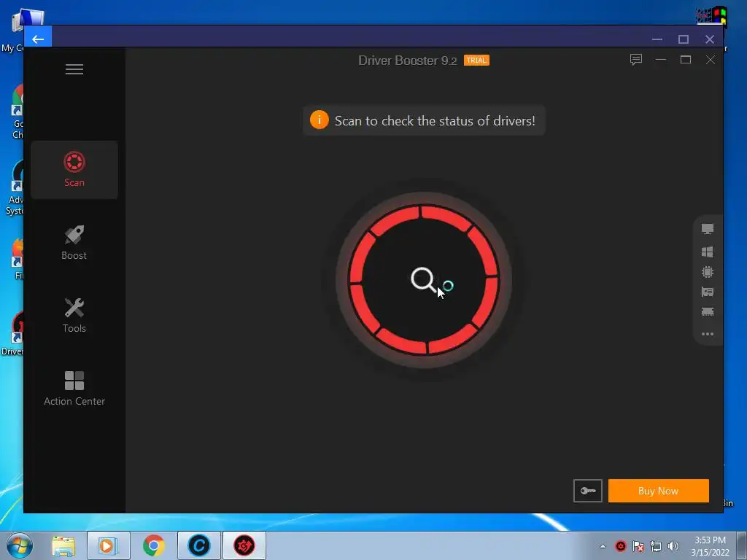Show more device info via ellipsis
The width and height of the screenshot is (747, 560).
click(708, 334)
